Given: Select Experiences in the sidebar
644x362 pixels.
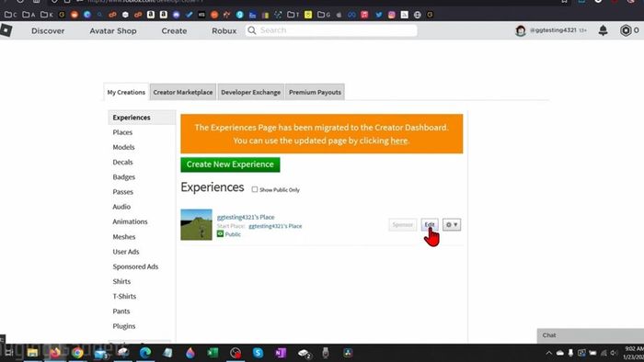Looking at the screenshot, I should 142,118.
